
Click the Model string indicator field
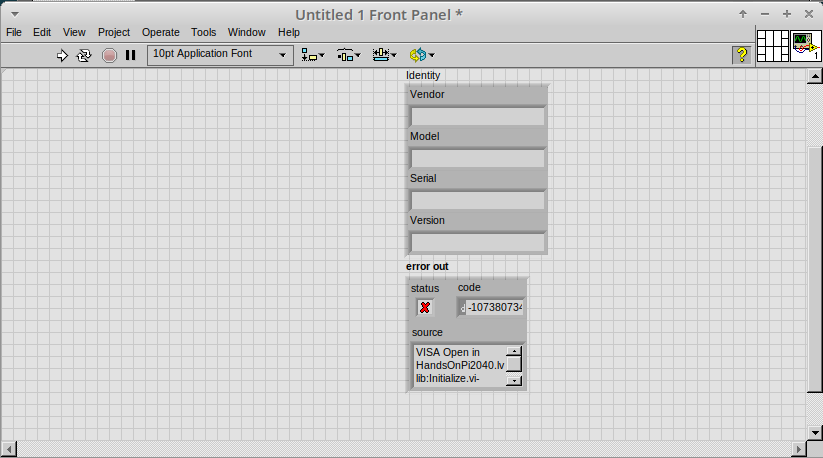coord(478,158)
